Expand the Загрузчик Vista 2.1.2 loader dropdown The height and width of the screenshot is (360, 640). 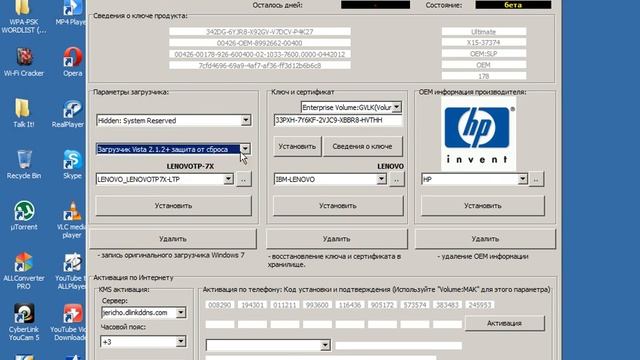coord(245,149)
